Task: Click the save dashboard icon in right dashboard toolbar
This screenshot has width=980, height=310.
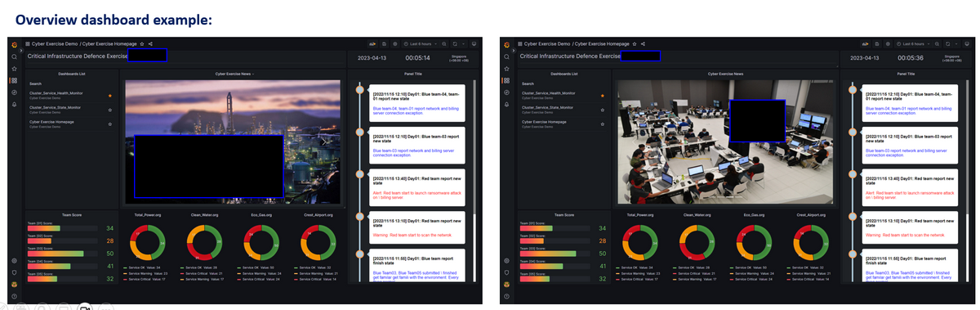Action: point(877,44)
